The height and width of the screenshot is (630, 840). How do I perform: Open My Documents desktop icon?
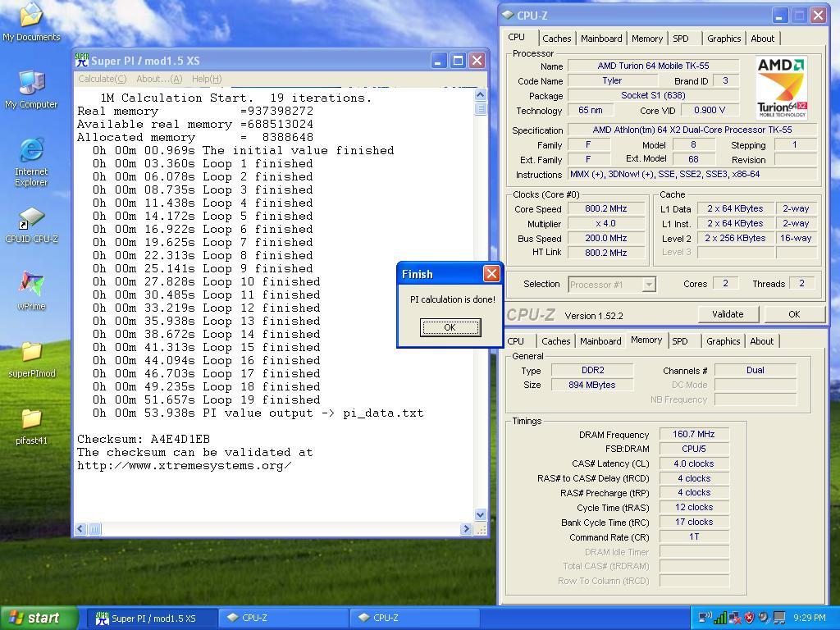(x=31, y=21)
